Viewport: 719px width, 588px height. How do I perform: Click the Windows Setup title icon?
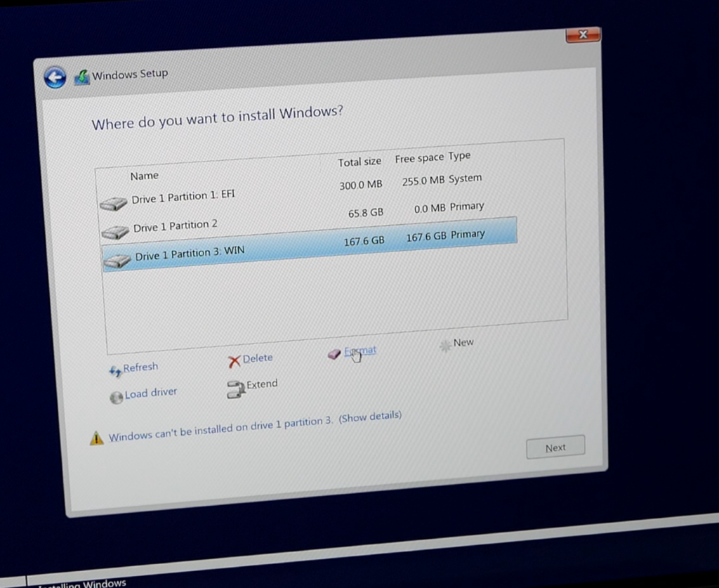pos(82,77)
